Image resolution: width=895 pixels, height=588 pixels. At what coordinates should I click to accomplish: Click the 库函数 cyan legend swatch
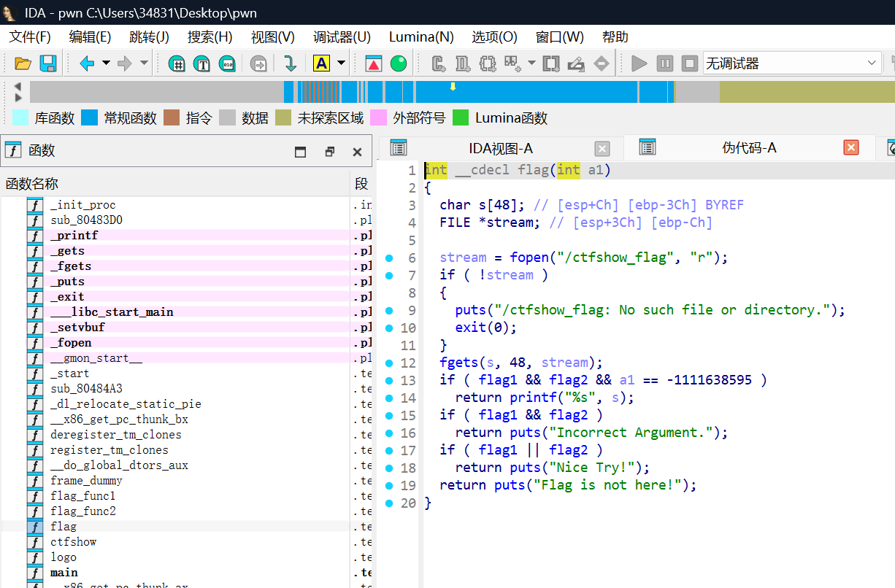click(21, 117)
